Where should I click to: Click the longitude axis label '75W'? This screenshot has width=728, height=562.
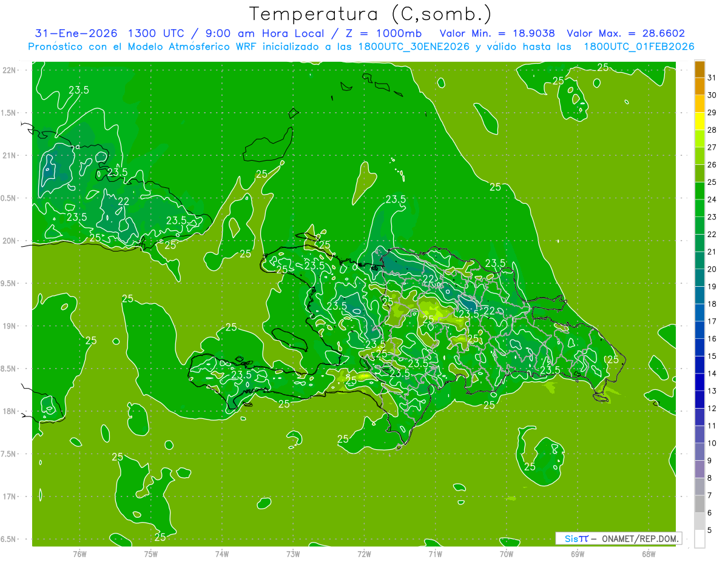(x=150, y=554)
